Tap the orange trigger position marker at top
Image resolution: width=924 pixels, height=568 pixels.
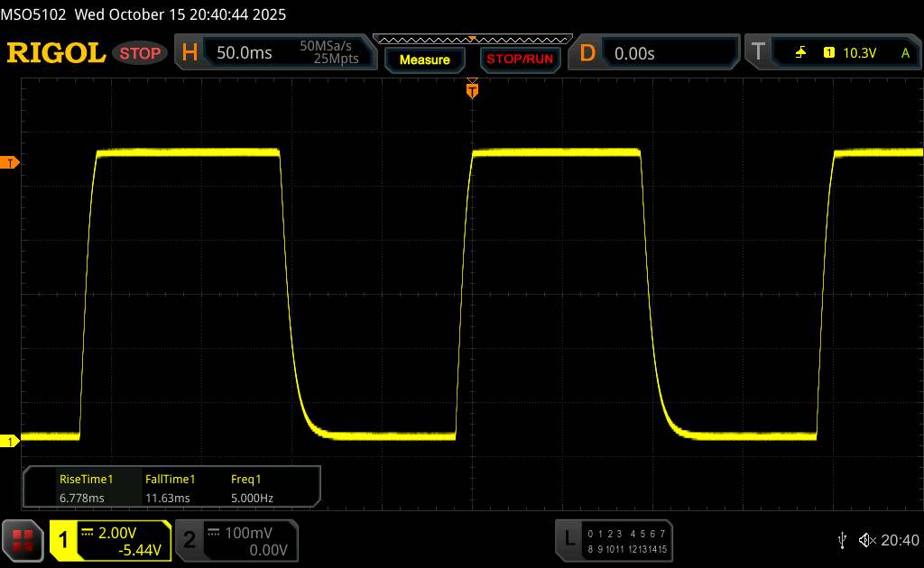click(x=471, y=89)
